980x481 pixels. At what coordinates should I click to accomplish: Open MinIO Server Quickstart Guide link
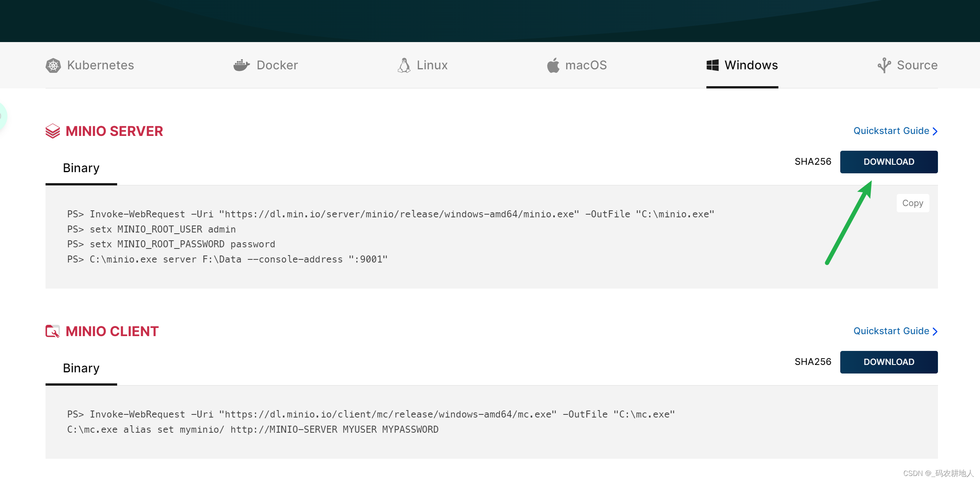click(x=895, y=131)
